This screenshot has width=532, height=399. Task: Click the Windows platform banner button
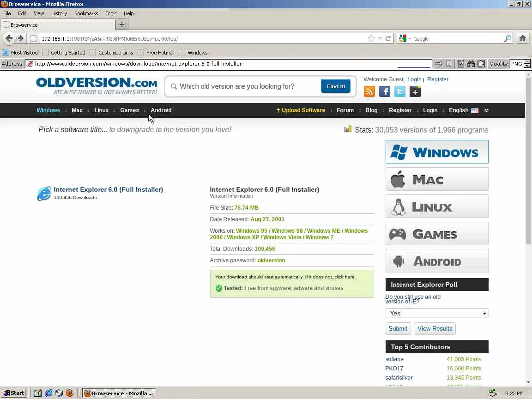pos(437,151)
